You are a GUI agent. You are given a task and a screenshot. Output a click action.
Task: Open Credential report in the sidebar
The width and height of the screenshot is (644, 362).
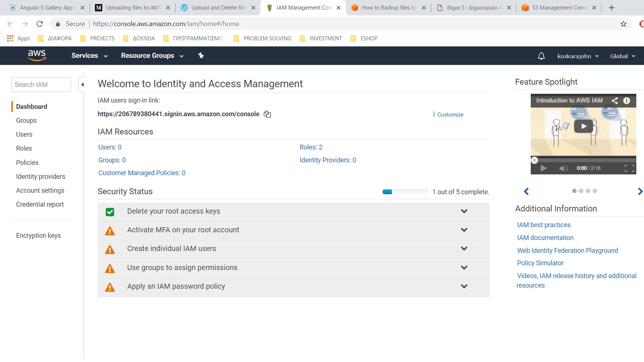point(40,204)
